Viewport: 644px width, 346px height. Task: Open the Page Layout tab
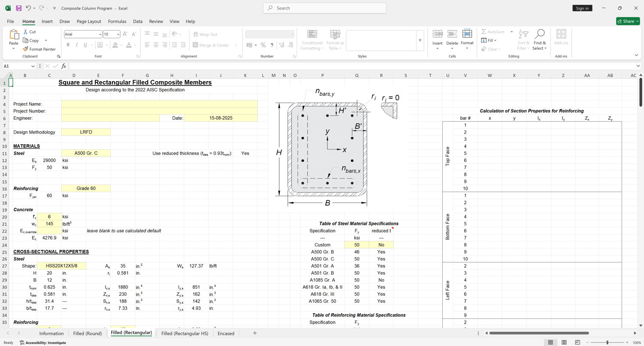point(89,21)
